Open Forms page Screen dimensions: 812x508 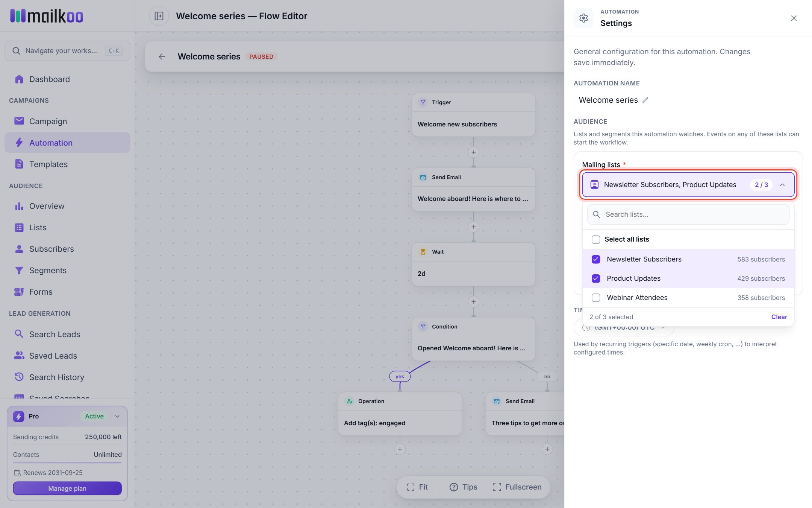coord(67,292)
